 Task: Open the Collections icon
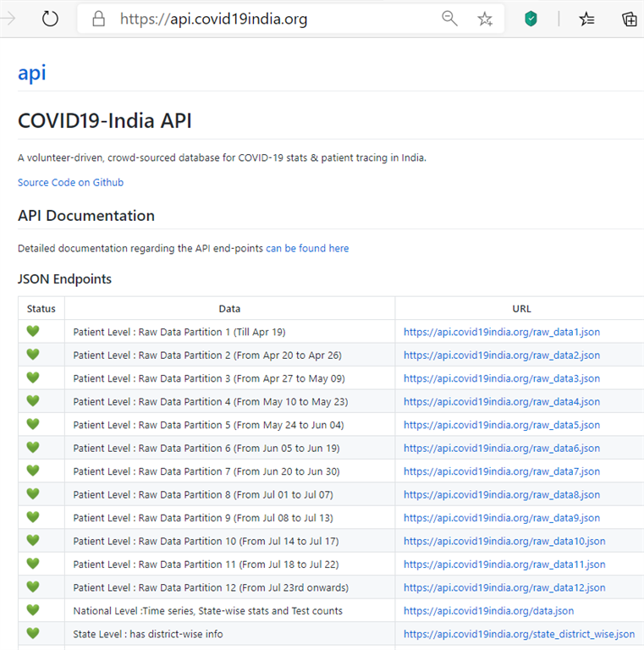[629, 19]
